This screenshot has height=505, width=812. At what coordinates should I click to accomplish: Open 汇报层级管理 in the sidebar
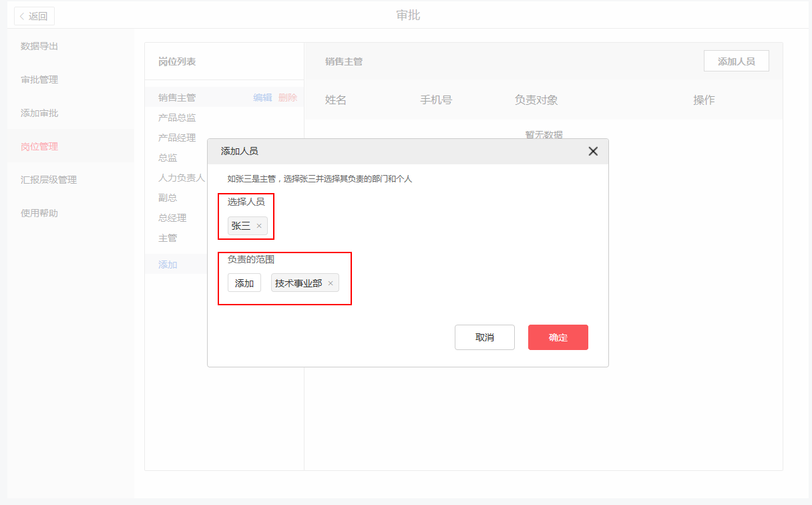click(x=49, y=180)
